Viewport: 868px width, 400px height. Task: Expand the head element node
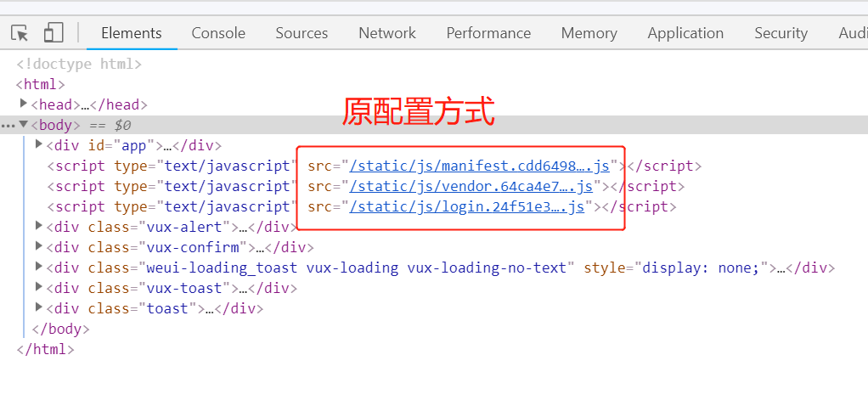point(24,104)
